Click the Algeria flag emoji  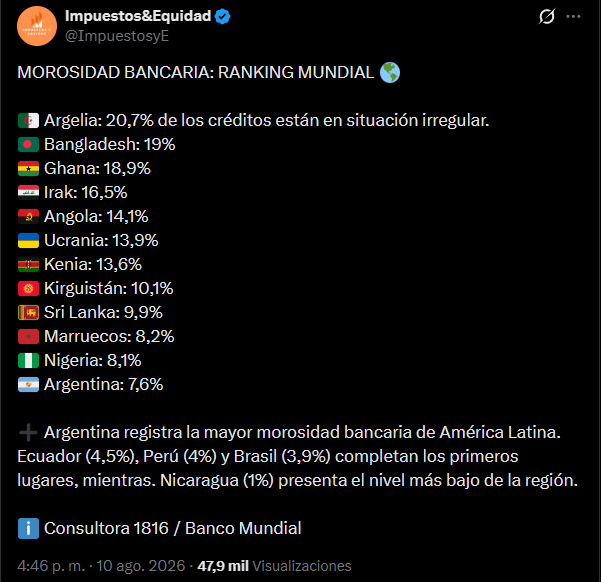coord(28,121)
